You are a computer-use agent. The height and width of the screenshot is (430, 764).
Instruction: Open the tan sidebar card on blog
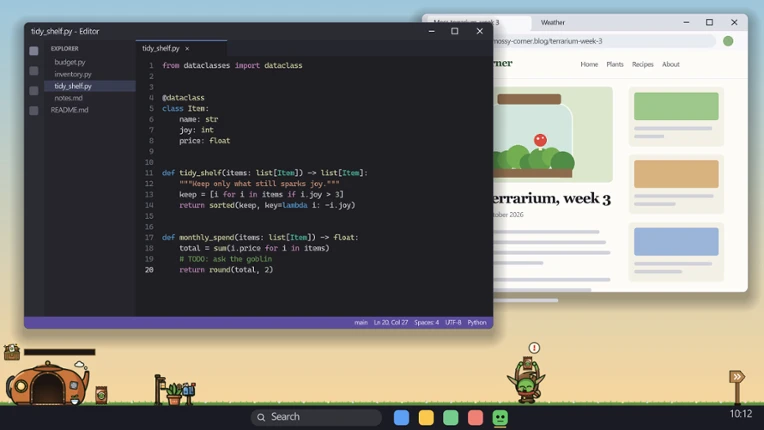(x=676, y=184)
